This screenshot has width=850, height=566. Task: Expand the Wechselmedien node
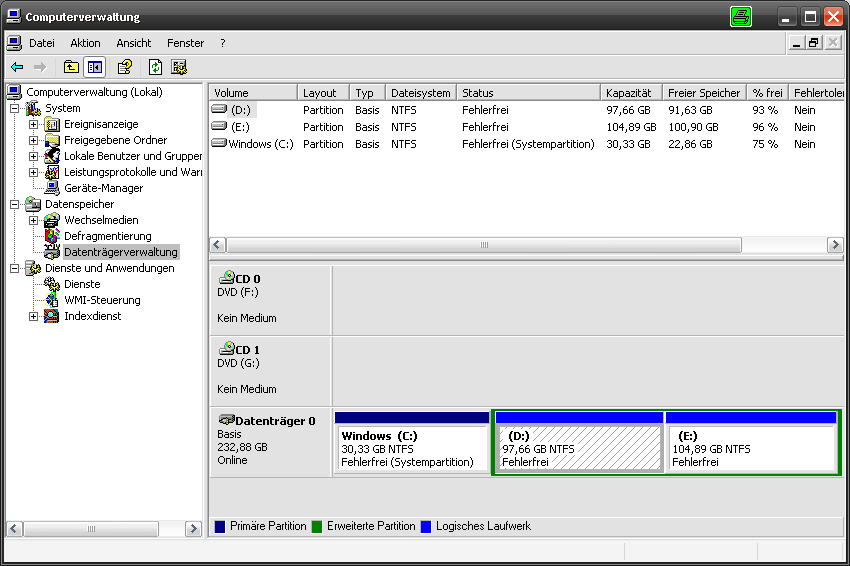pos(34,221)
